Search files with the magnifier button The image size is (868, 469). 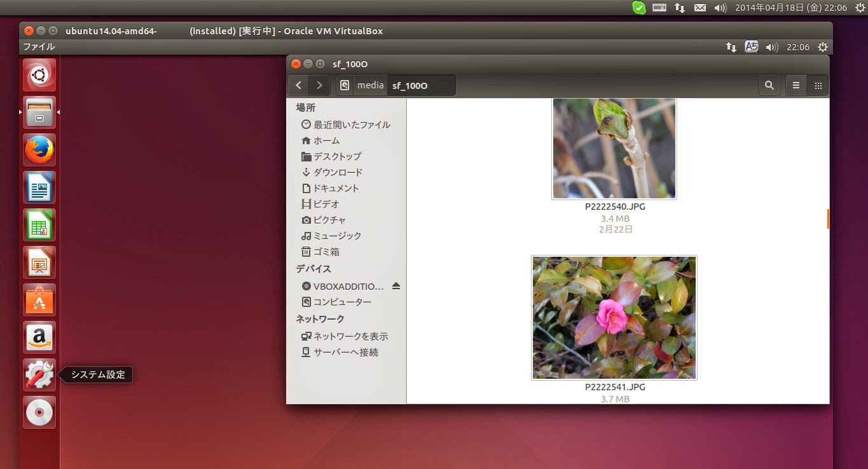(769, 85)
